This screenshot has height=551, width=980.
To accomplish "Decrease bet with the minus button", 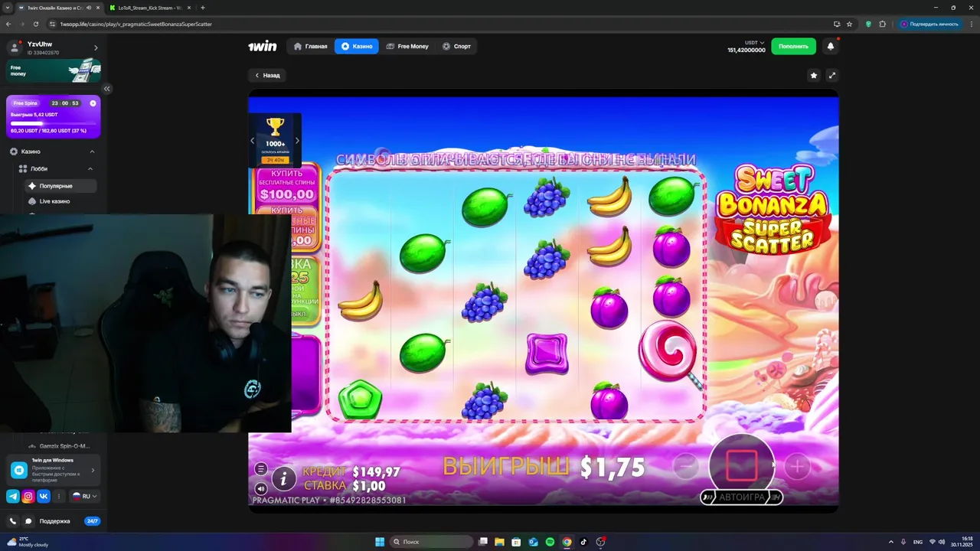I will (685, 465).
